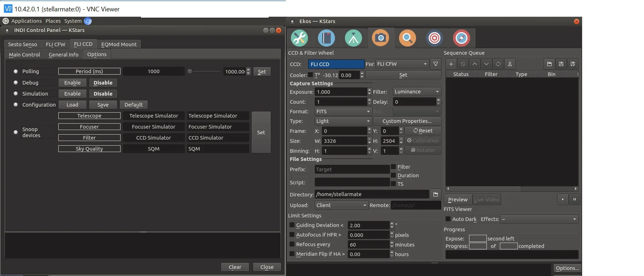Open the Ekos Focus magnifier icon
Image resolution: width=644 pixels, height=276 pixels.
coord(408,38)
